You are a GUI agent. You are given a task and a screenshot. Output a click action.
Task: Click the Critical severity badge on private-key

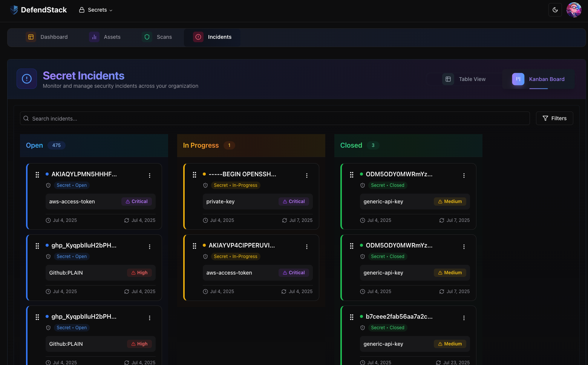click(294, 201)
